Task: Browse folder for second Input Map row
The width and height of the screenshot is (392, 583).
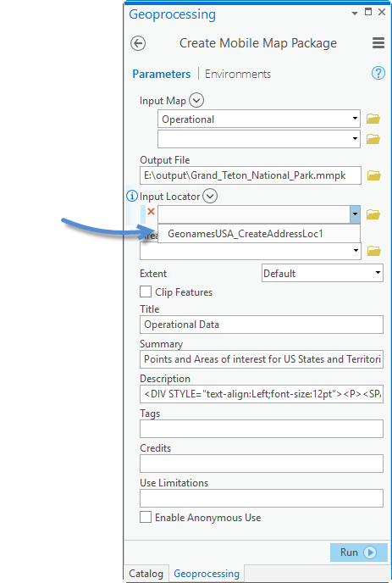Action: coord(373,139)
